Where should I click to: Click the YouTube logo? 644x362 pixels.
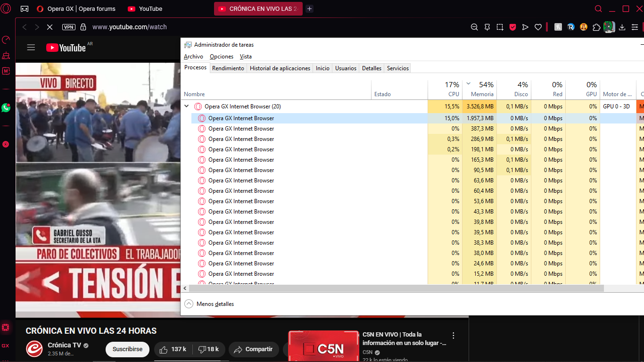tap(66, 48)
